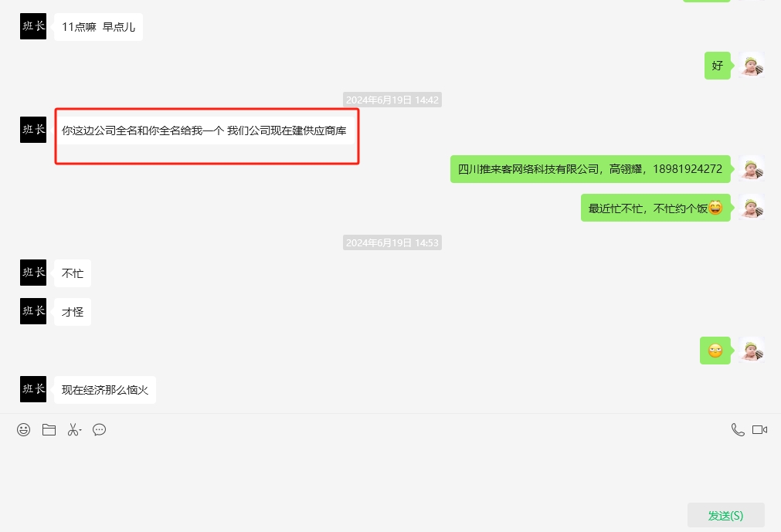This screenshot has height=532, width=781.
Task: Start a voice call with the phone icon
Action: tap(737, 429)
